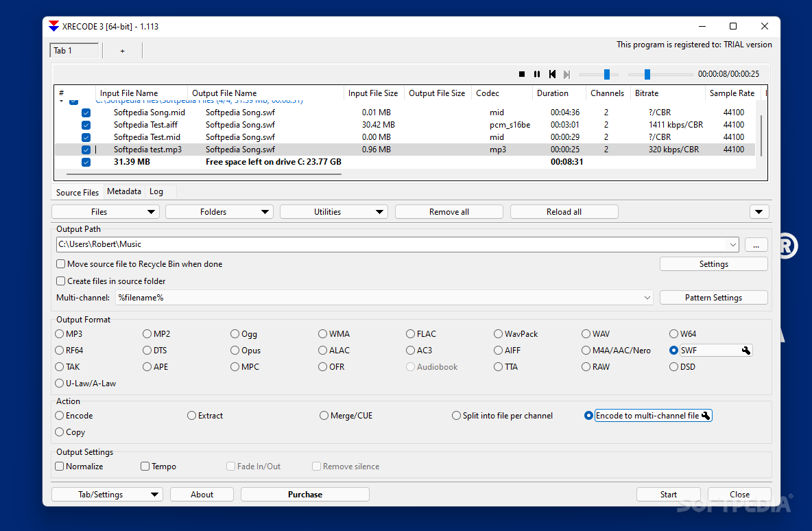Viewport: 812px width, 531px height.
Task: Select WAV output format
Action: coord(586,333)
